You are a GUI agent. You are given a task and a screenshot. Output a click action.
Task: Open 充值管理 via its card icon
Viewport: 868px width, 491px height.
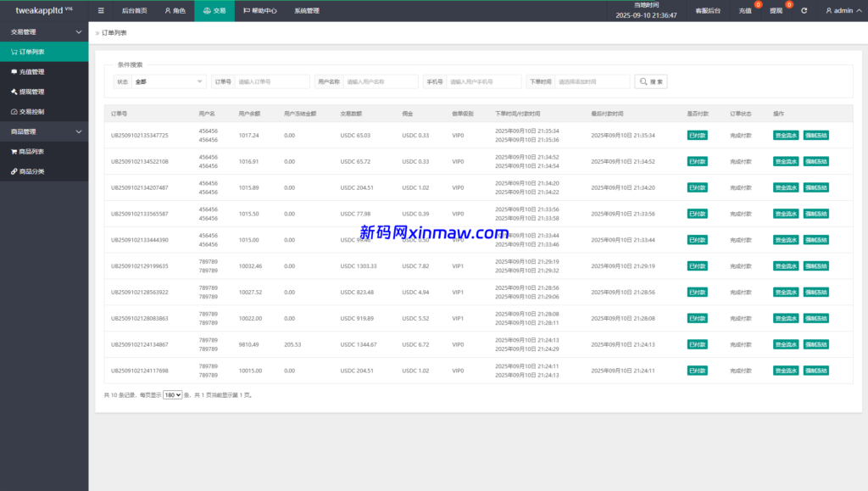(15, 72)
